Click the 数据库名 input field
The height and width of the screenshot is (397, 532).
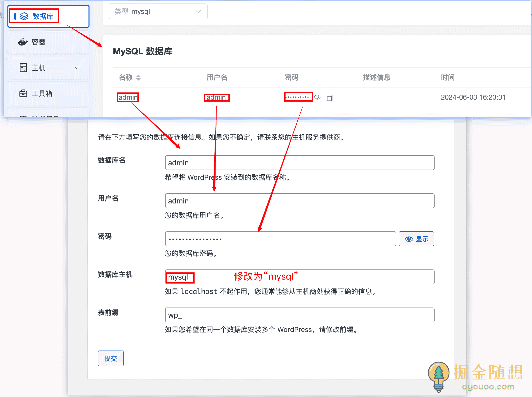pyautogui.click(x=300, y=163)
